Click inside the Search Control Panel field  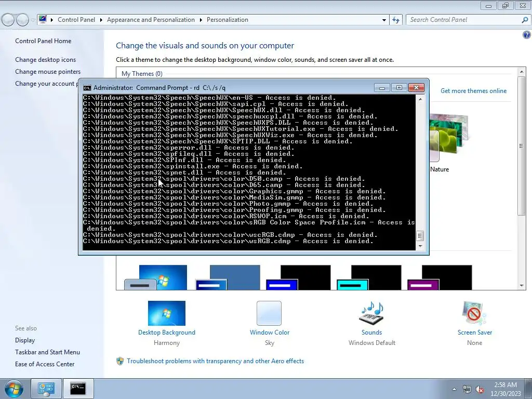(463, 20)
